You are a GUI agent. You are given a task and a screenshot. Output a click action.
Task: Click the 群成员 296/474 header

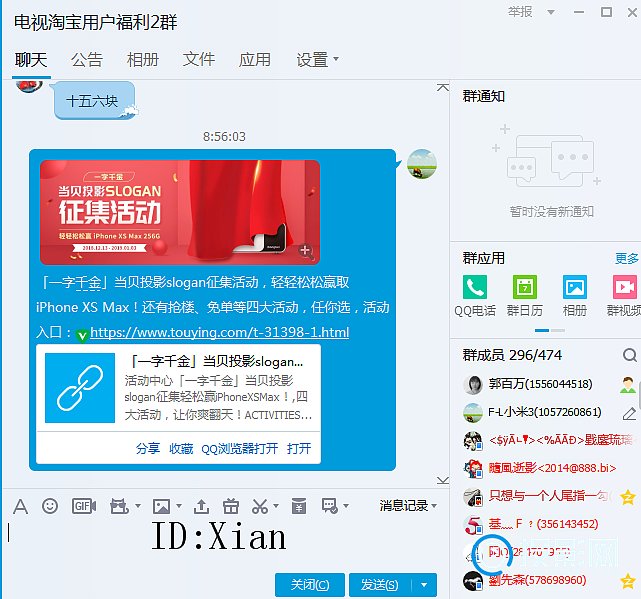[512, 355]
